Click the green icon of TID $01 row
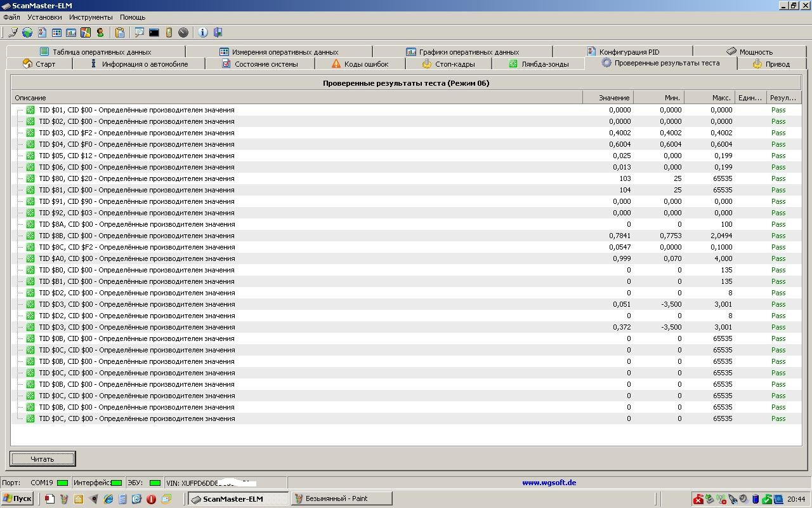 [x=30, y=110]
